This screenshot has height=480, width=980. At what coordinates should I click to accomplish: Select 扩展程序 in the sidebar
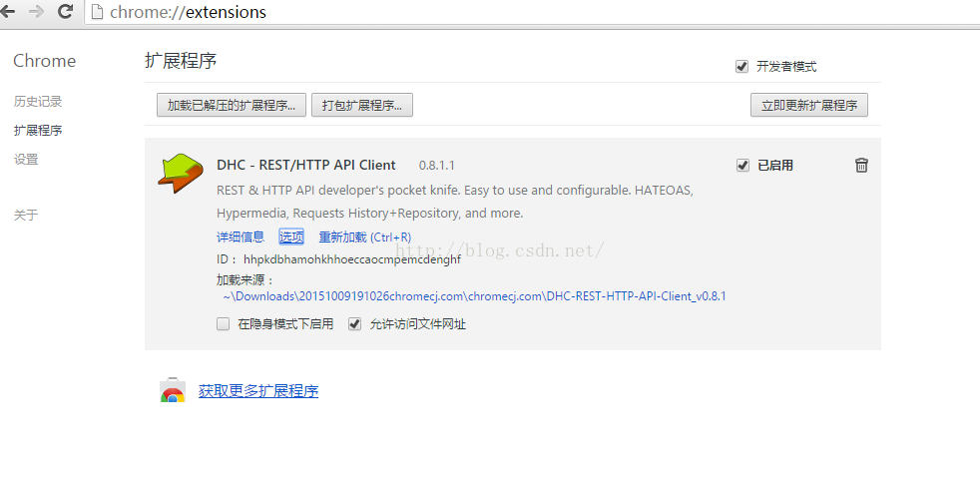[38, 130]
